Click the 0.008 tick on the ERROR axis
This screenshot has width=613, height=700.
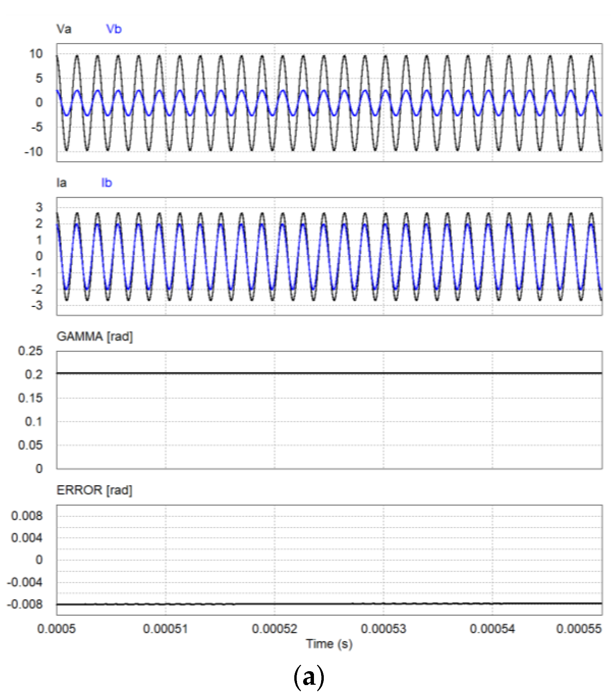click(27, 516)
